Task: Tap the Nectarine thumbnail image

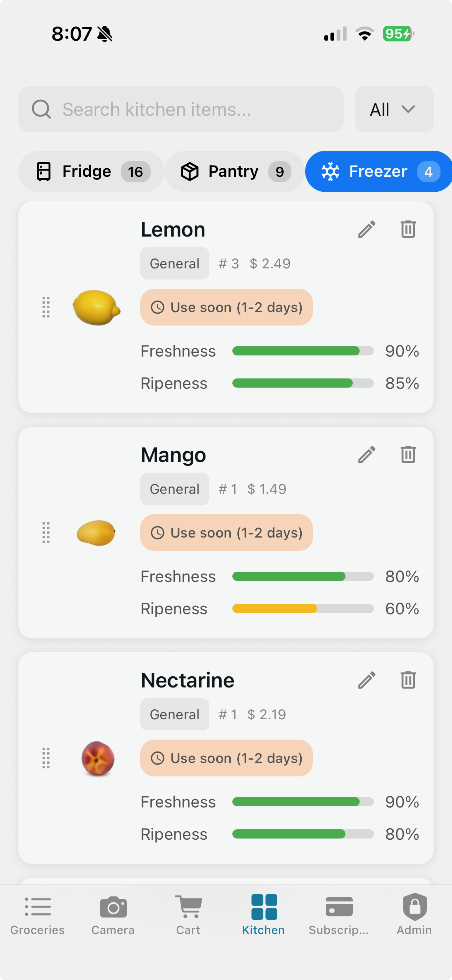Action: (x=98, y=758)
